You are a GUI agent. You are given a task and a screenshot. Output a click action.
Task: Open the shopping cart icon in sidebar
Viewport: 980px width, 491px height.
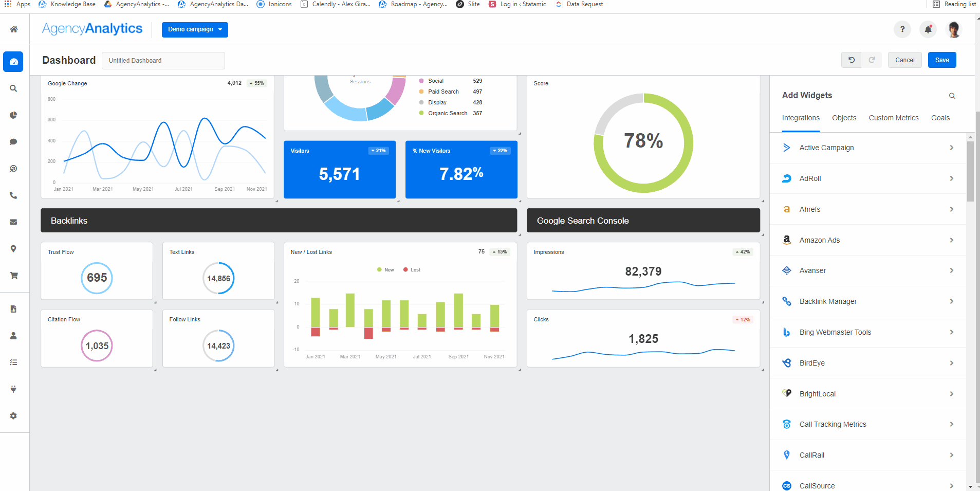(x=14, y=276)
